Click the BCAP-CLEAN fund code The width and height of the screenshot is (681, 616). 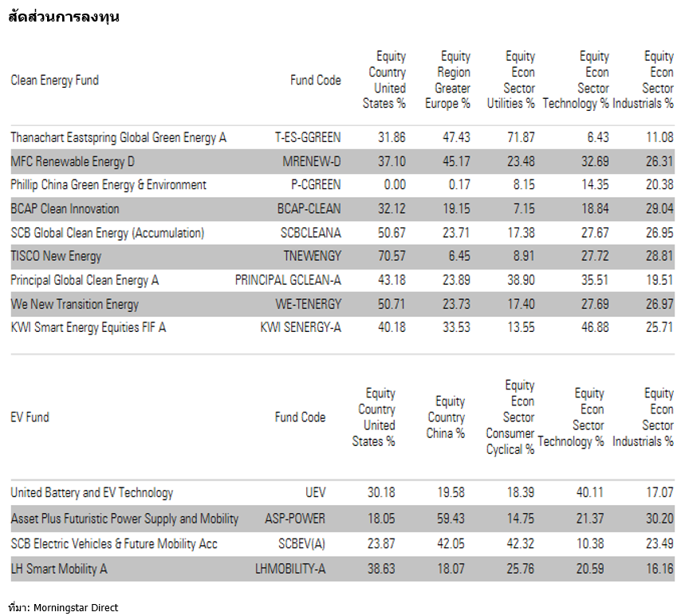click(x=309, y=209)
